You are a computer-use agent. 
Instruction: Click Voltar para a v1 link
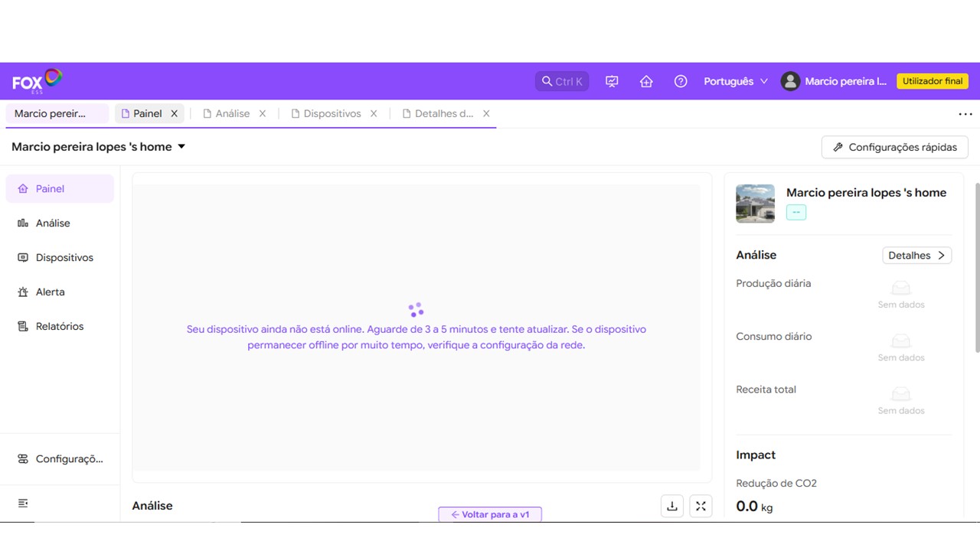(x=490, y=514)
